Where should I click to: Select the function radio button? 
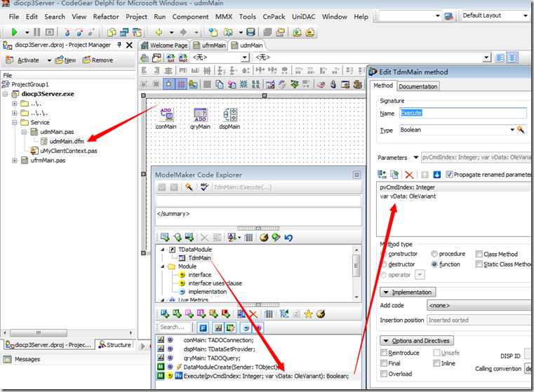[x=434, y=264]
